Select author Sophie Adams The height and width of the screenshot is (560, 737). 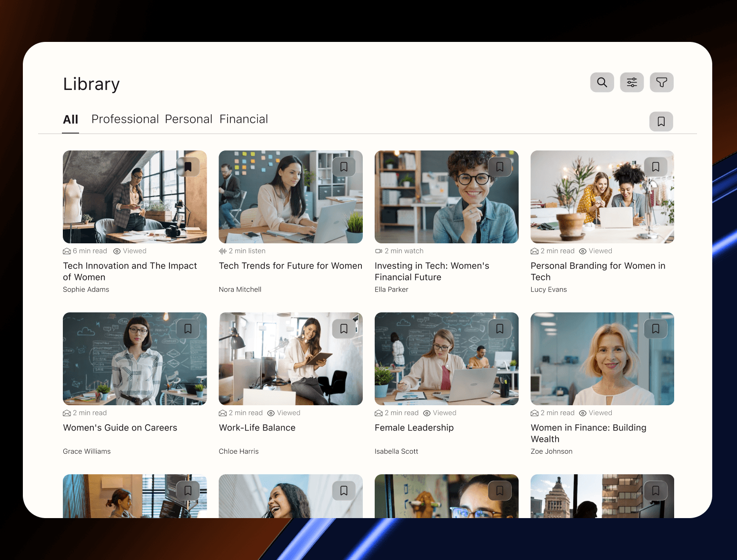coord(86,290)
